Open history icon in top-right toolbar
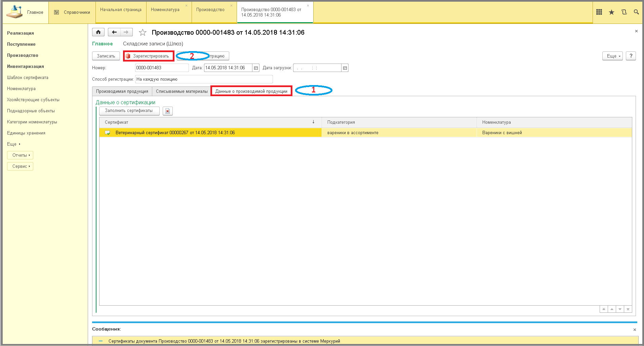Viewport: 644px width, 346px height. tap(624, 12)
